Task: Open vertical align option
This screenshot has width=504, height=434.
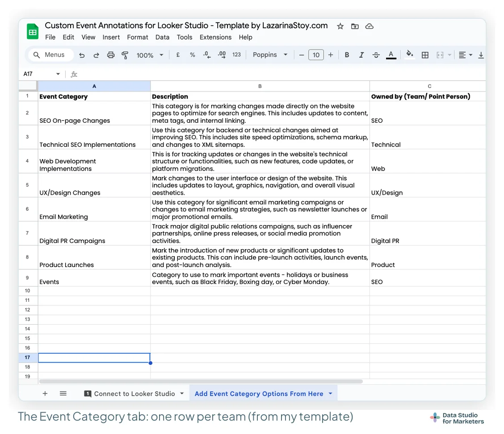Action: [x=481, y=55]
